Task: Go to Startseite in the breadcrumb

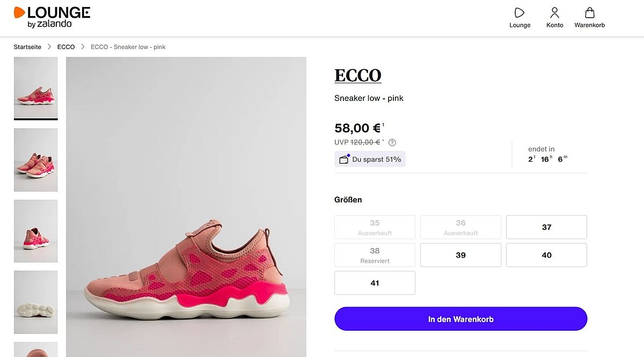Action: [27, 47]
